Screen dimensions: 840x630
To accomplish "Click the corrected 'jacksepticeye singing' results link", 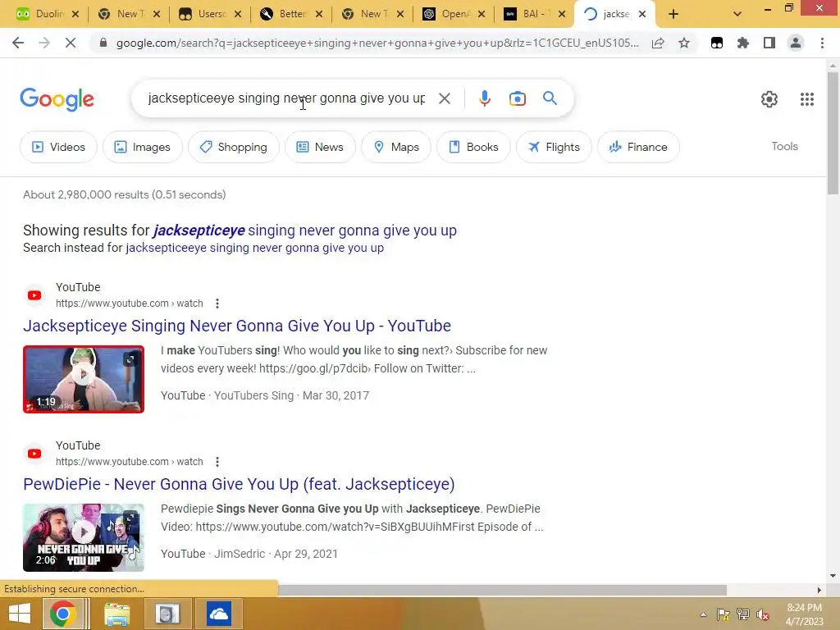I will pyautogui.click(x=305, y=231).
